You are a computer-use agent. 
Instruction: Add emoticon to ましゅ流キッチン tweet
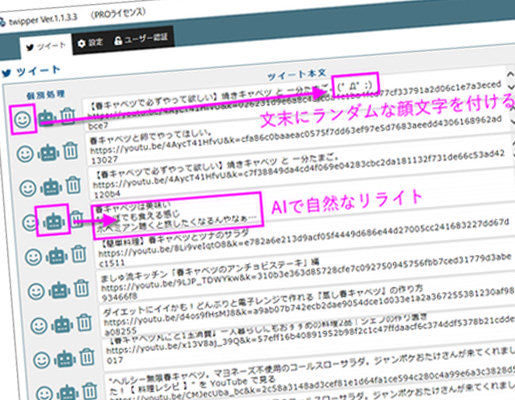coord(36,292)
